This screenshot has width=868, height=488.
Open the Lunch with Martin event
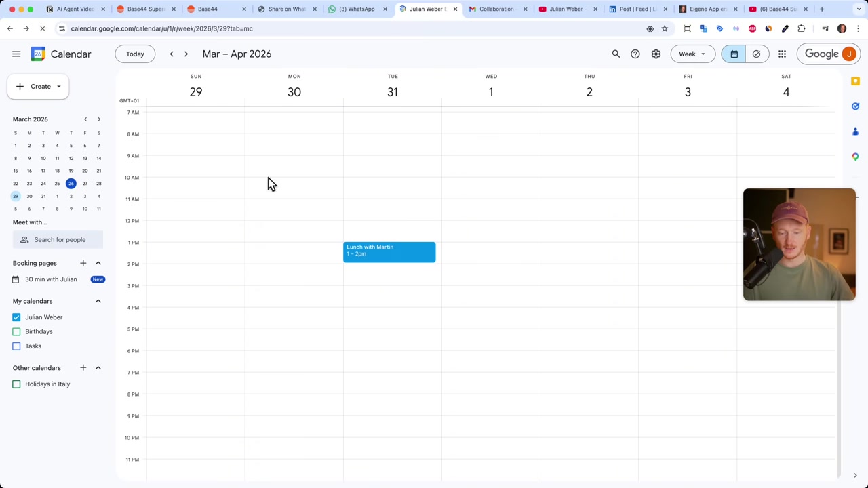coord(389,252)
